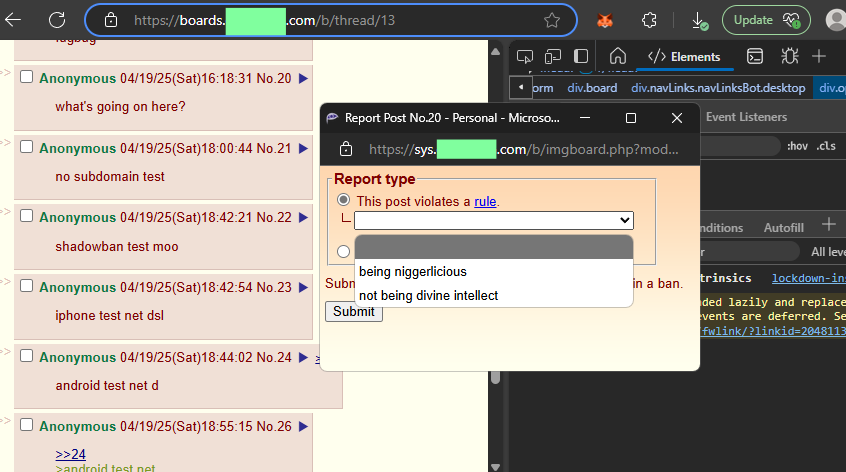Open the rule selection dropdown
The height and width of the screenshot is (472, 846).
point(494,220)
